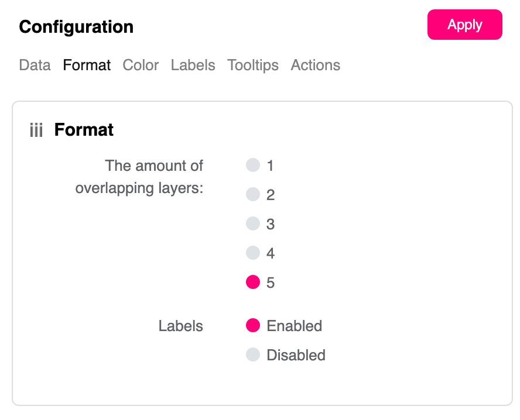Set overlapping layers to 1
This screenshot has height=420, width=520.
coord(253,166)
